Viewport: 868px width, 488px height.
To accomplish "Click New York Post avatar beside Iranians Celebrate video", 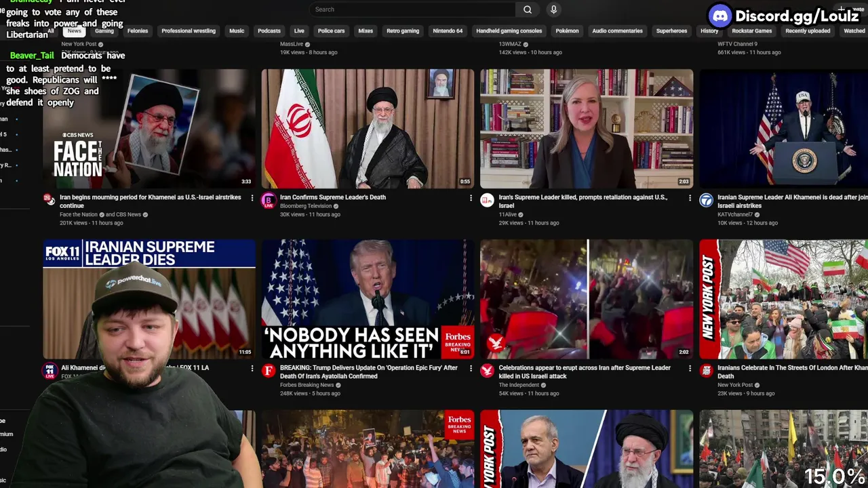I will click(x=706, y=370).
